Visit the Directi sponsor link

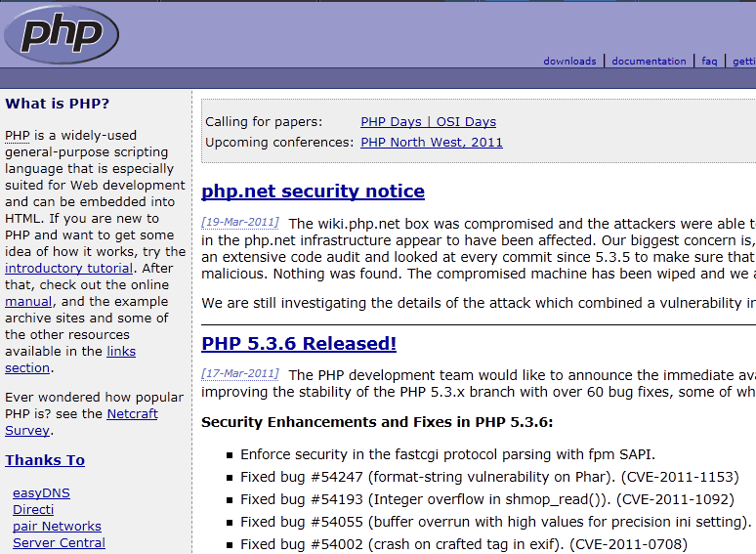coord(33,510)
